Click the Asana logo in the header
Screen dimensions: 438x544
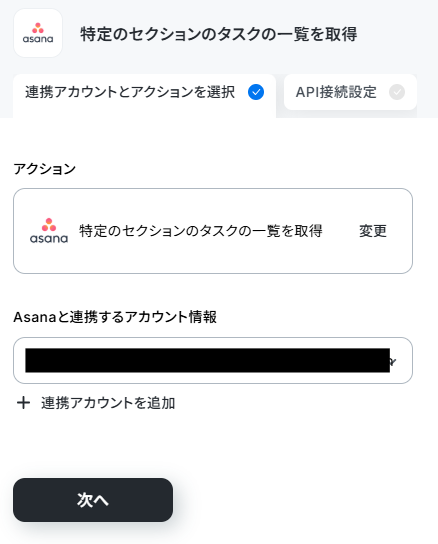click(38, 33)
